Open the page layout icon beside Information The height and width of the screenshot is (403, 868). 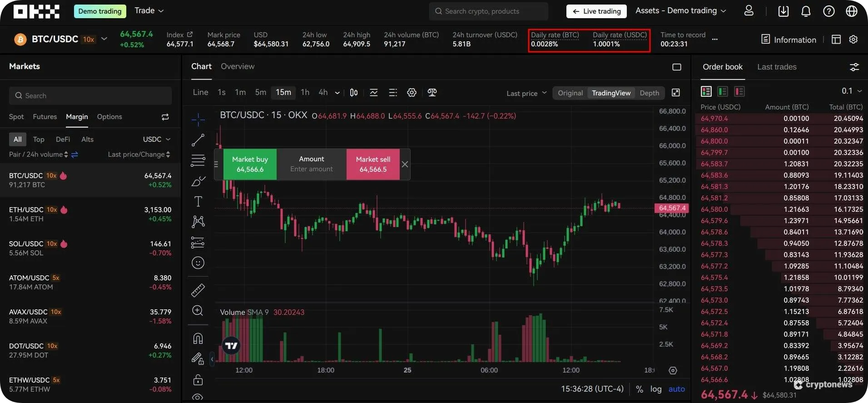coord(836,40)
